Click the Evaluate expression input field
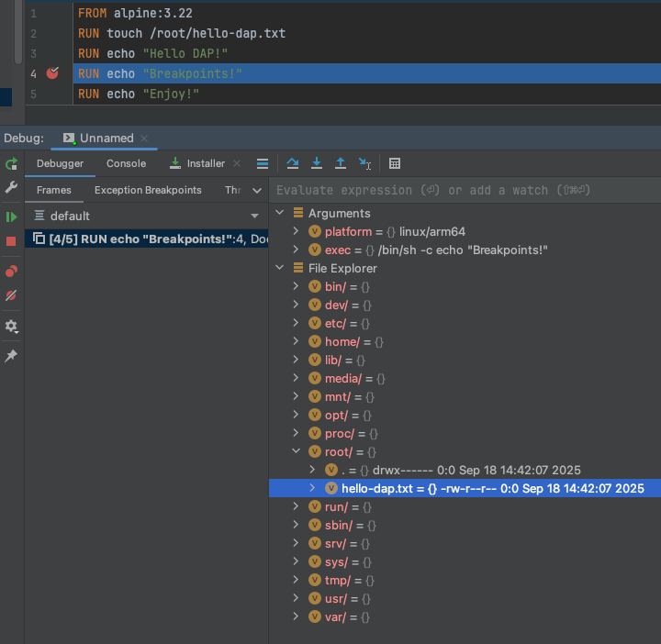The height and width of the screenshot is (644, 661). (465, 190)
